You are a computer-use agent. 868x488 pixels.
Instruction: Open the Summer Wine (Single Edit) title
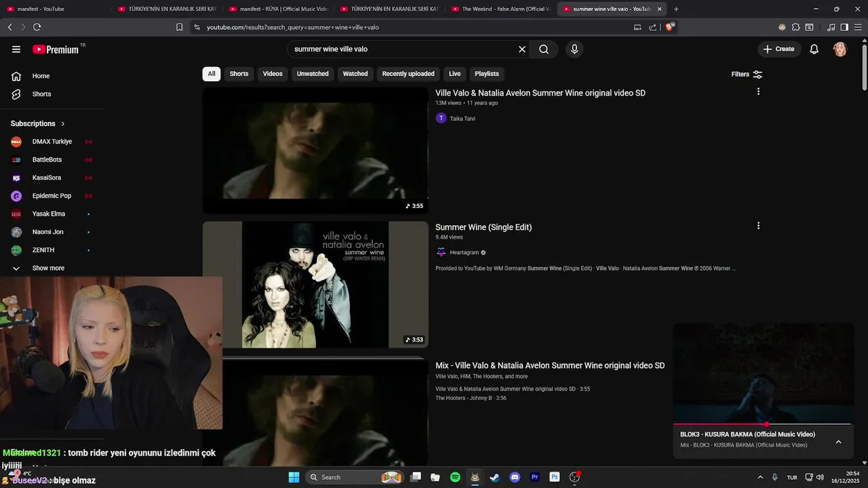484,227
